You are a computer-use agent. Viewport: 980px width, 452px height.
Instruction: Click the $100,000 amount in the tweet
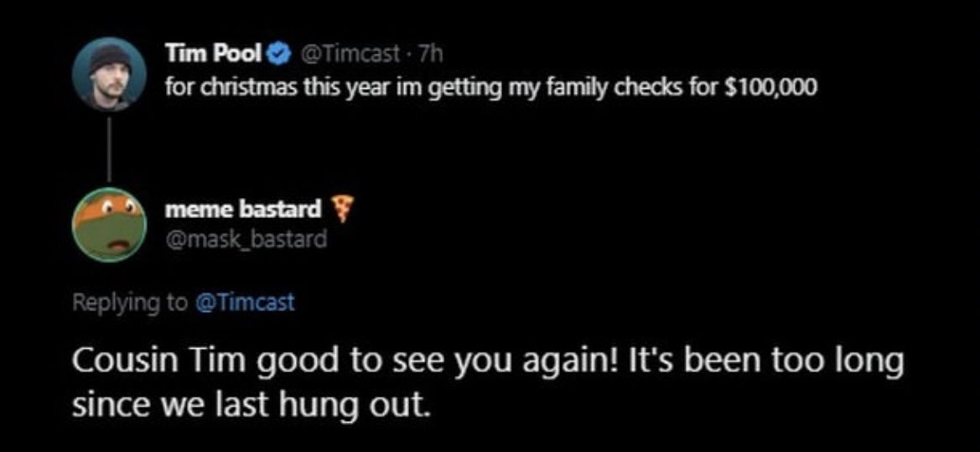coord(770,88)
